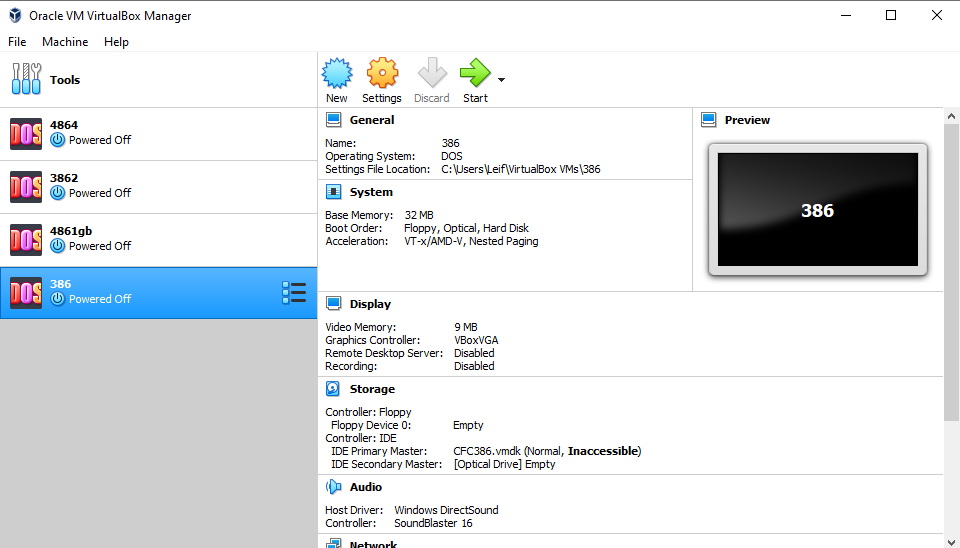Select the 4864 machine name text

64,125
